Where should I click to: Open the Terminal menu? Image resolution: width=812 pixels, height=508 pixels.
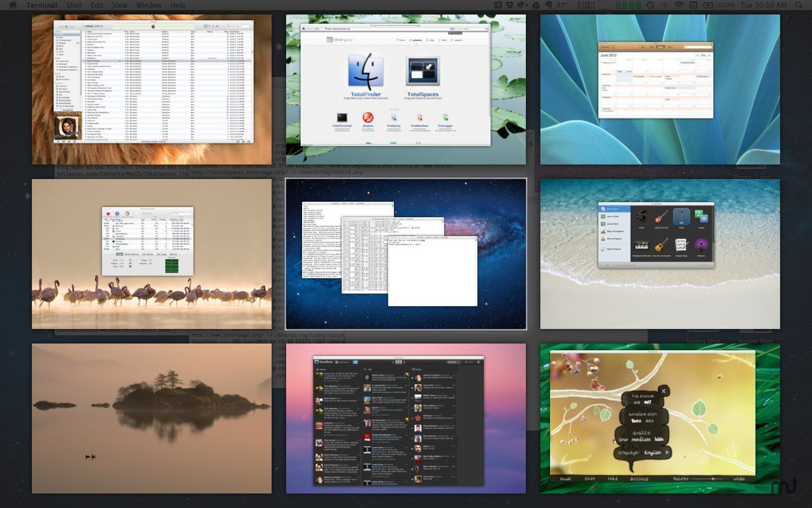41,5
